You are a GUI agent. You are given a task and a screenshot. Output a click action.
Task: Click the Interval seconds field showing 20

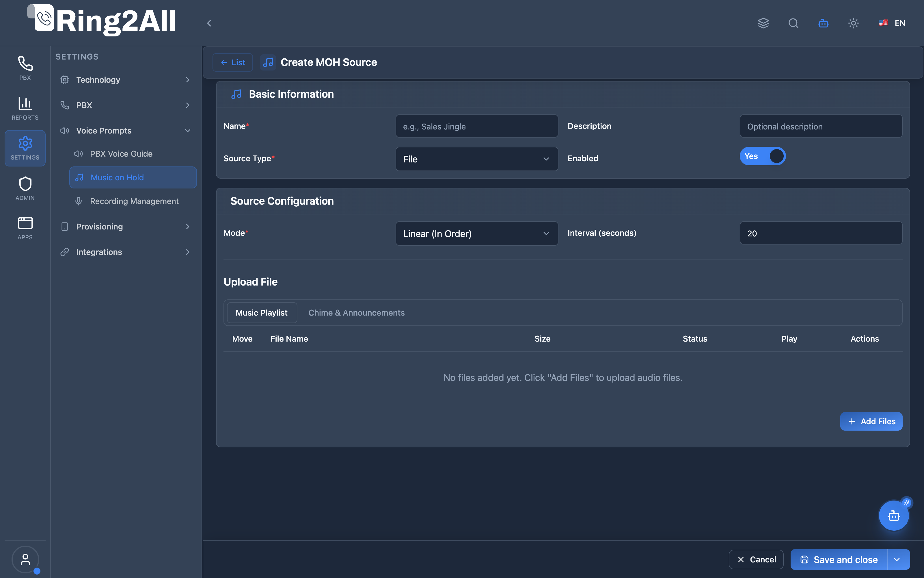(x=821, y=233)
